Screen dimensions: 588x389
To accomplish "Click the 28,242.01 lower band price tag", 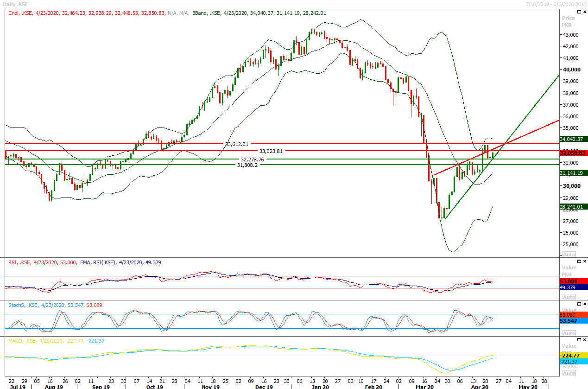I will pos(574,207).
